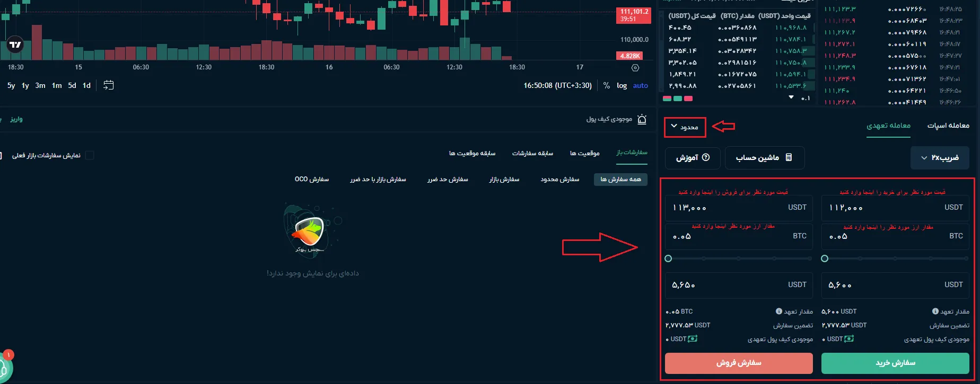This screenshot has height=384, width=980.
Task: Click info icon next to buy-side مقدار تعهد
Action: 935,311
